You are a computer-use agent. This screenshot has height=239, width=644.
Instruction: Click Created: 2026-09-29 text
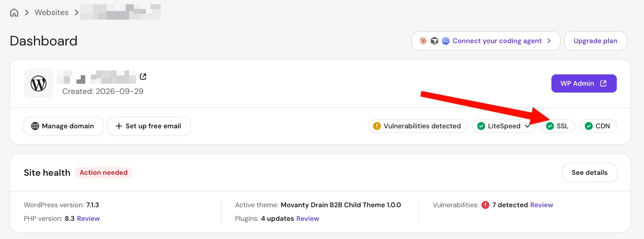tap(103, 91)
